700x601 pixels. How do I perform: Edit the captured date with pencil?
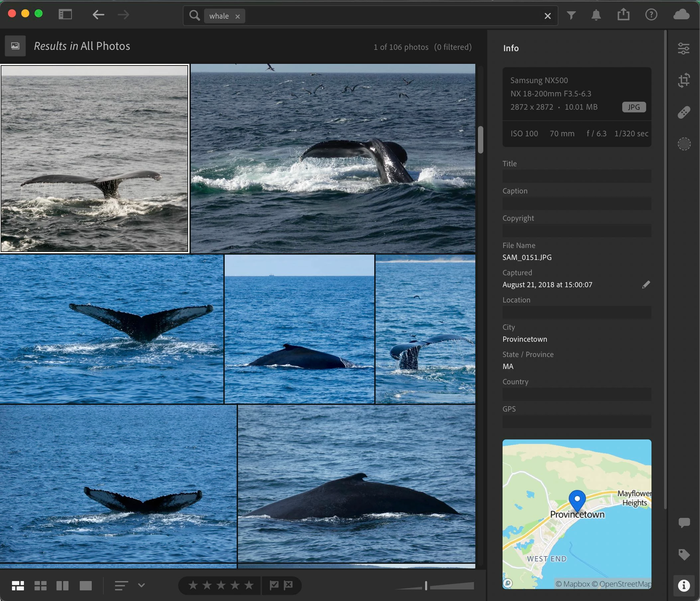point(645,285)
